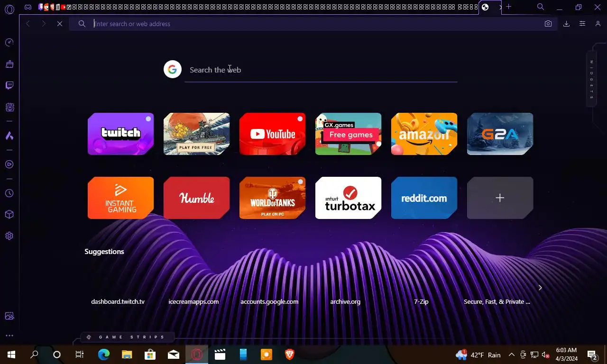Screen dimensions: 607x364
Task: Open Twitch panel in sidebar
Action: coord(9,86)
